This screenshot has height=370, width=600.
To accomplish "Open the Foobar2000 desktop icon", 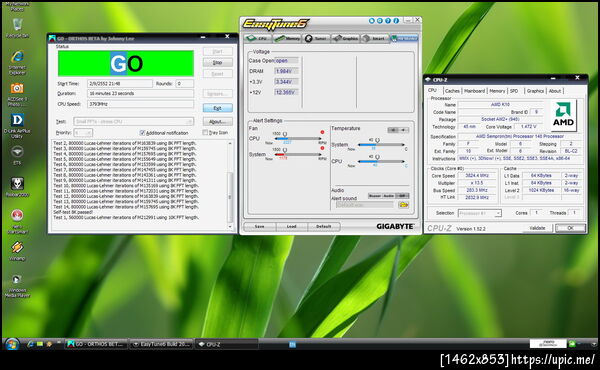I will pyautogui.click(x=17, y=187).
